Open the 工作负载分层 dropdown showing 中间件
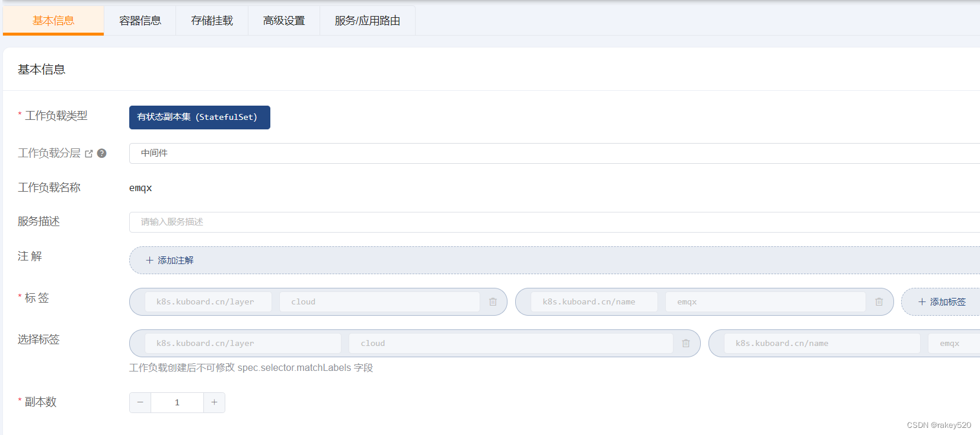 (x=554, y=153)
